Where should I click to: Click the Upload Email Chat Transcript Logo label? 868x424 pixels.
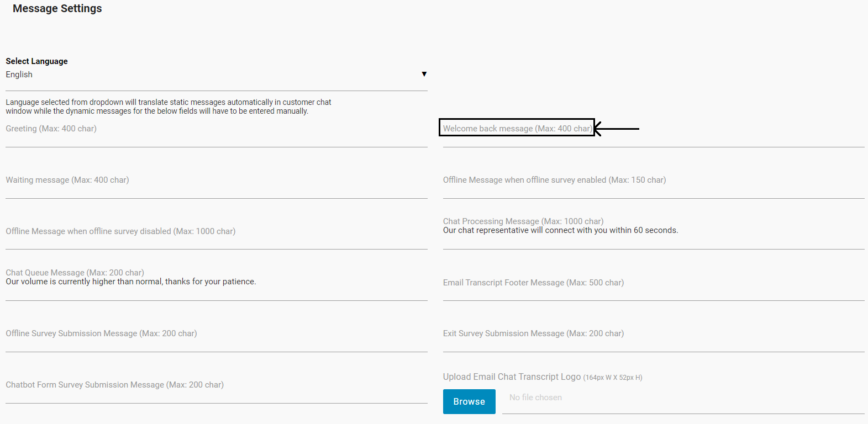point(512,377)
